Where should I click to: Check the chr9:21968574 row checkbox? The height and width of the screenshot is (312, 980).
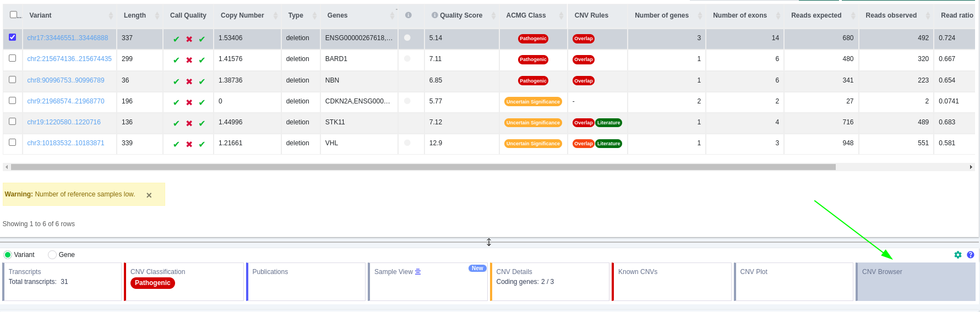(x=13, y=101)
